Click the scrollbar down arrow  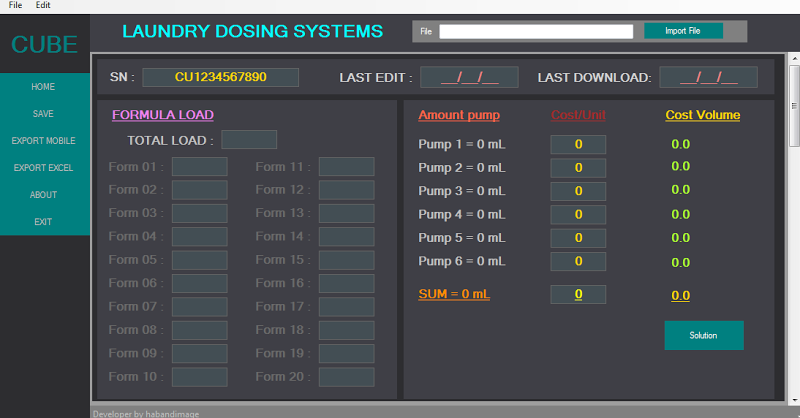(794, 401)
